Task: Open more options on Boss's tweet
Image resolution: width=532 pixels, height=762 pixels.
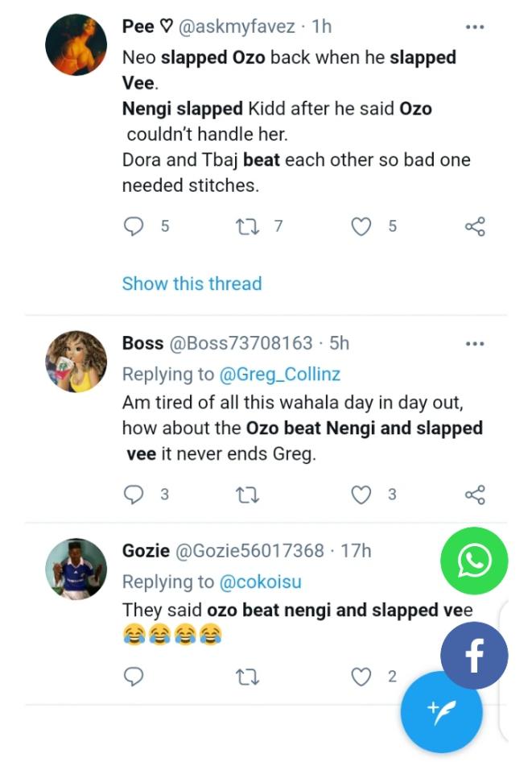Action: click(x=475, y=344)
